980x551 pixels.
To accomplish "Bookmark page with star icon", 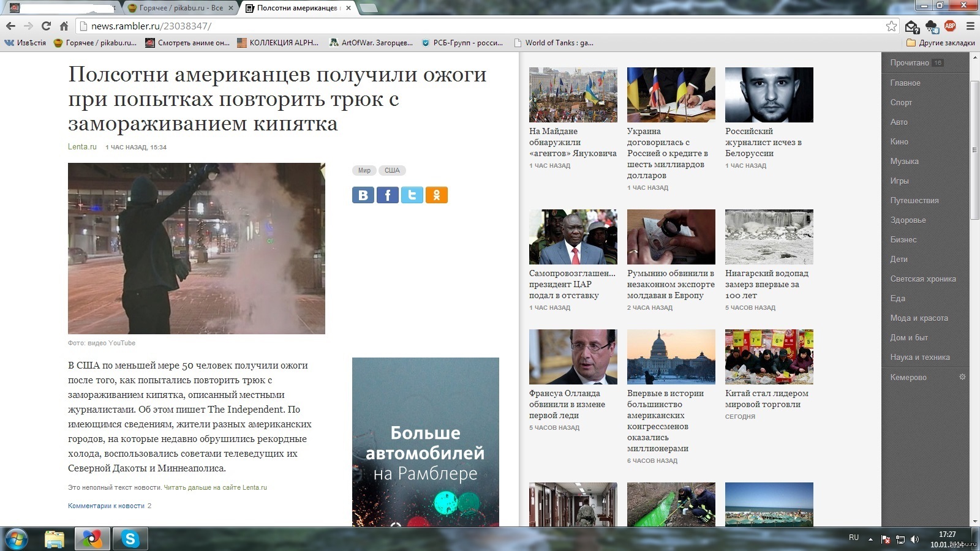I will click(x=891, y=26).
